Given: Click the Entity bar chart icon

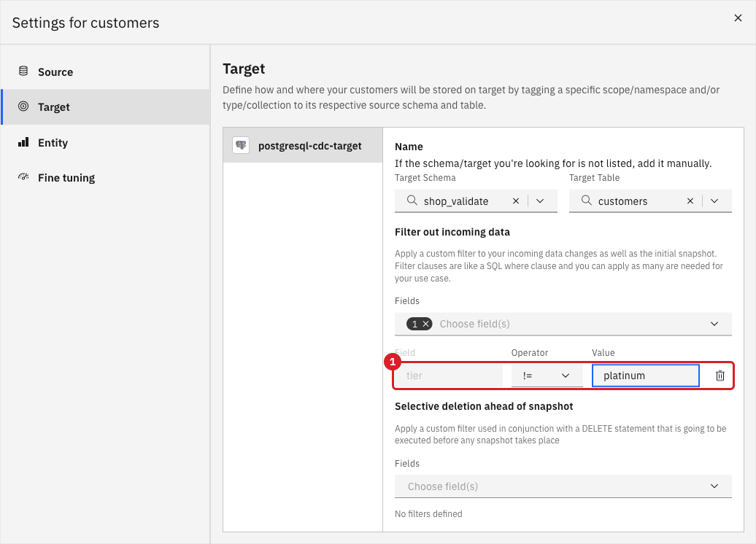Looking at the screenshot, I should [23, 142].
